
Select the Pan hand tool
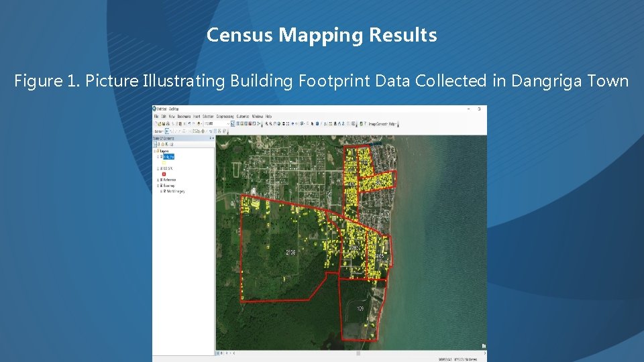275,123
